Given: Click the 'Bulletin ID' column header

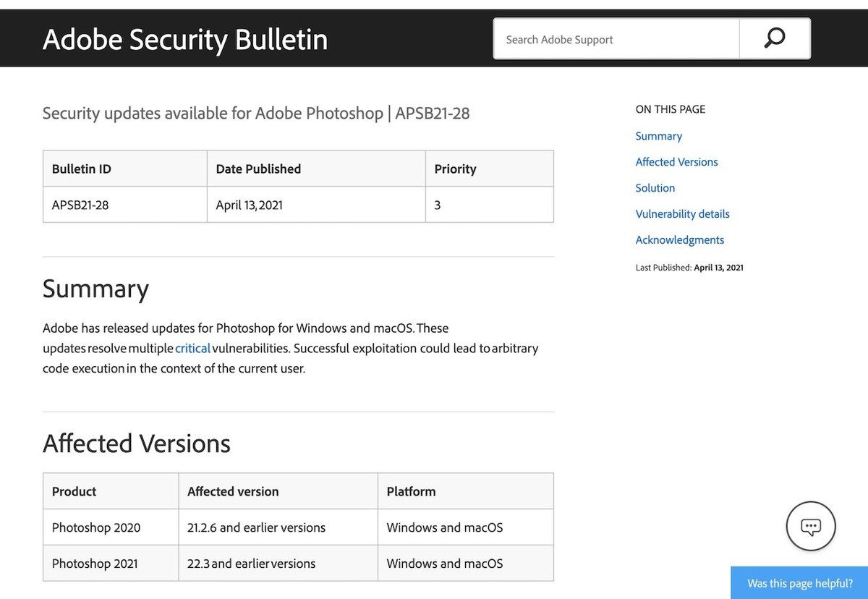Looking at the screenshot, I should click(x=125, y=169).
